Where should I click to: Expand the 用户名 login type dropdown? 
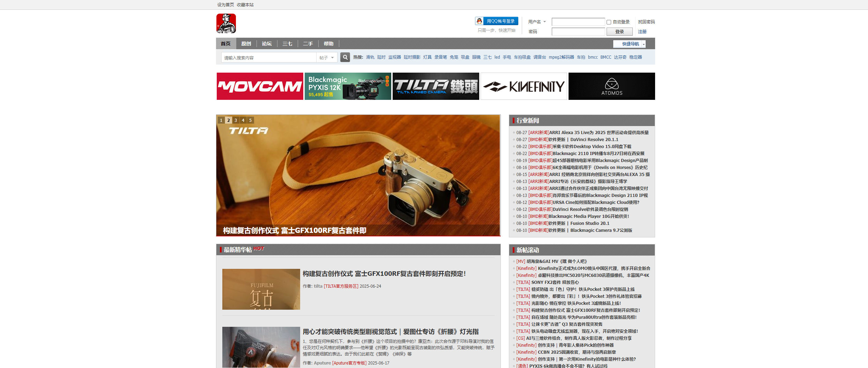point(537,22)
